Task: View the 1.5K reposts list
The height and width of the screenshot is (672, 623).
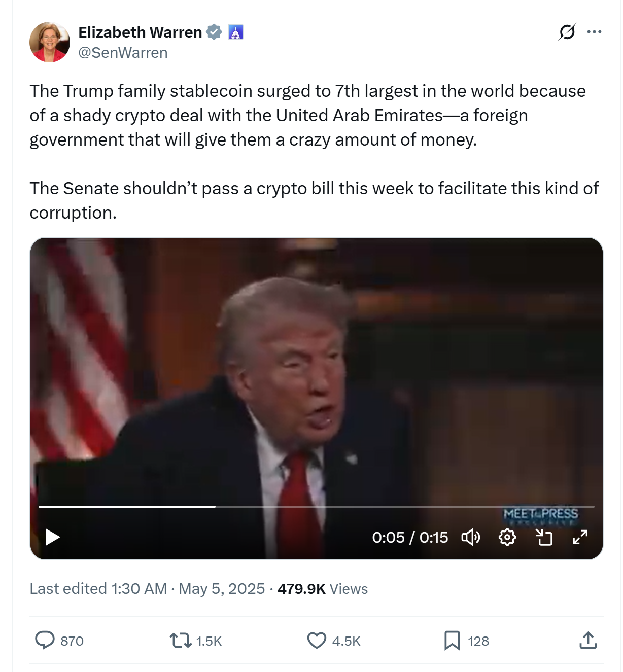Action: coord(209,641)
